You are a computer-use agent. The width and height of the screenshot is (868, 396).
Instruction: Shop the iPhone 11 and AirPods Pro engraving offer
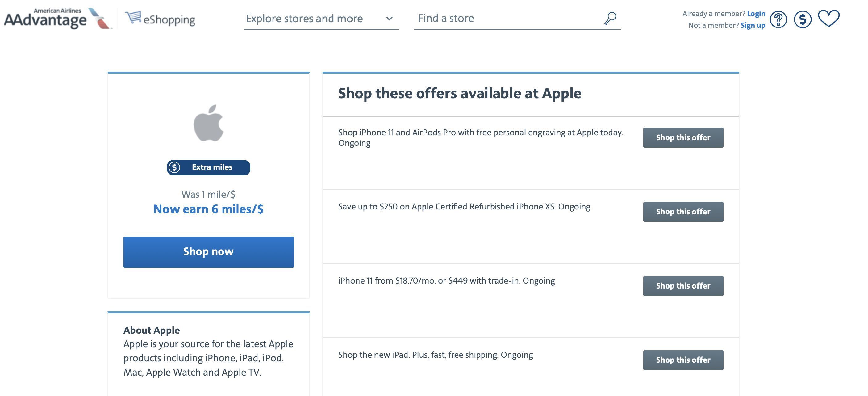pyautogui.click(x=683, y=138)
